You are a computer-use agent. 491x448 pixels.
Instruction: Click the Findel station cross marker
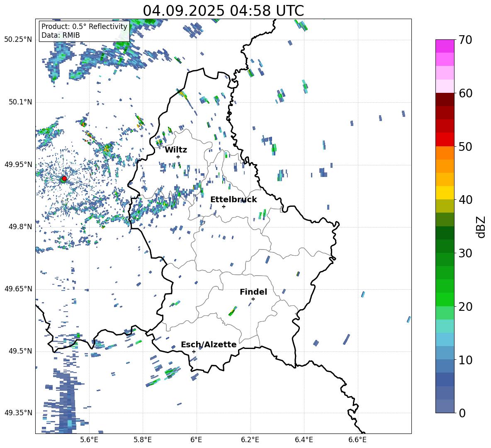pos(253,299)
